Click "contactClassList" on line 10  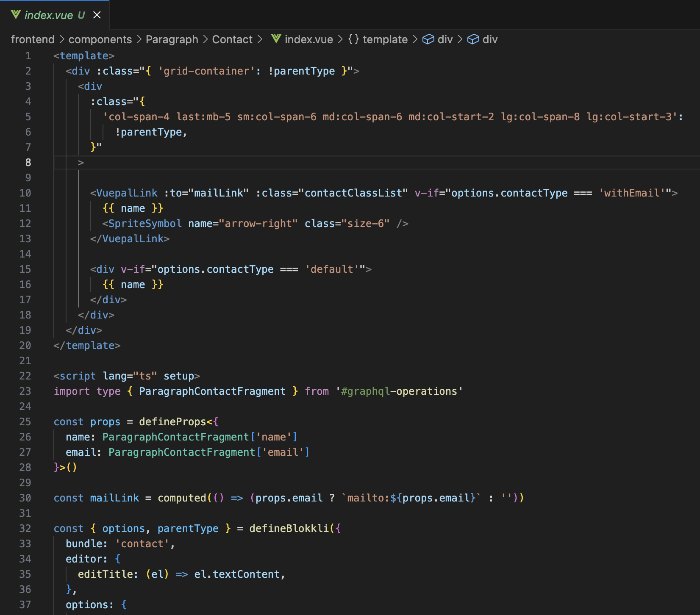(x=353, y=193)
